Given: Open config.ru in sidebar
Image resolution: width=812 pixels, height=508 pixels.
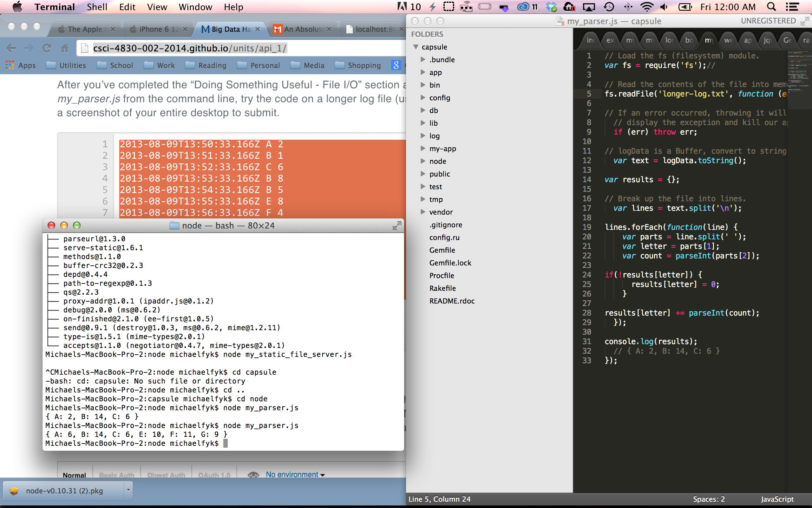Looking at the screenshot, I should tap(444, 237).
